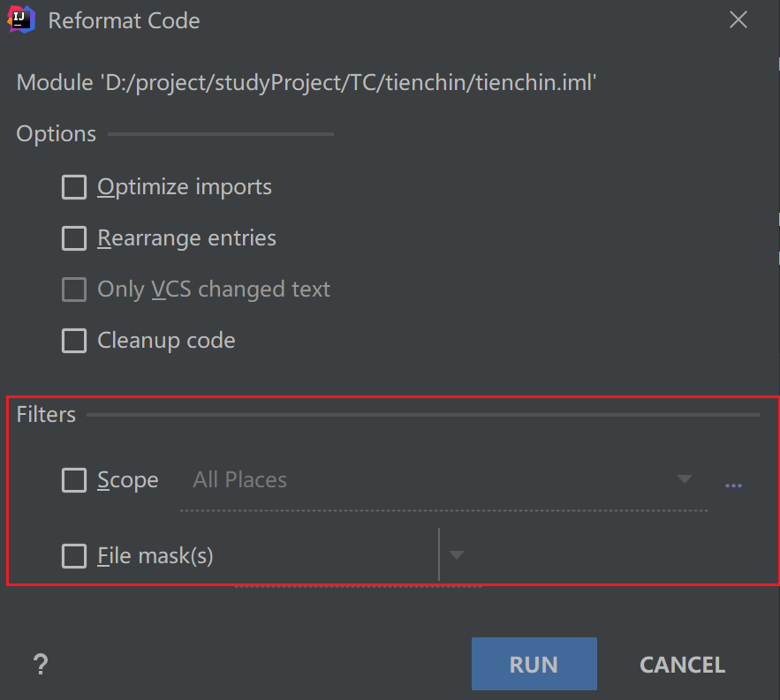The width and height of the screenshot is (780, 700).
Task: Click the ellipsis icon next to Scope
Action: [733, 484]
